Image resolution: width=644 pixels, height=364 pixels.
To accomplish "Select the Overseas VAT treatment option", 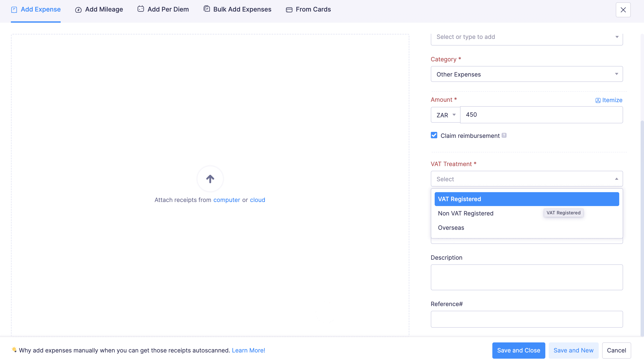I will click(451, 228).
